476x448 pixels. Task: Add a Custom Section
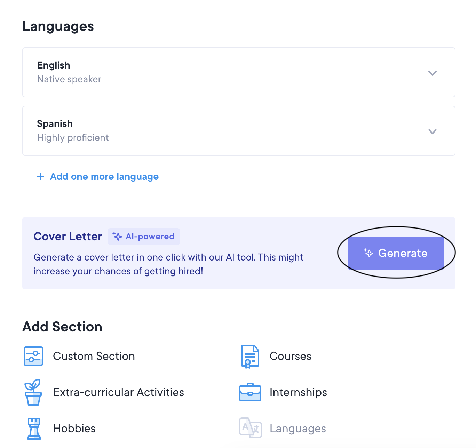[x=94, y=356]
